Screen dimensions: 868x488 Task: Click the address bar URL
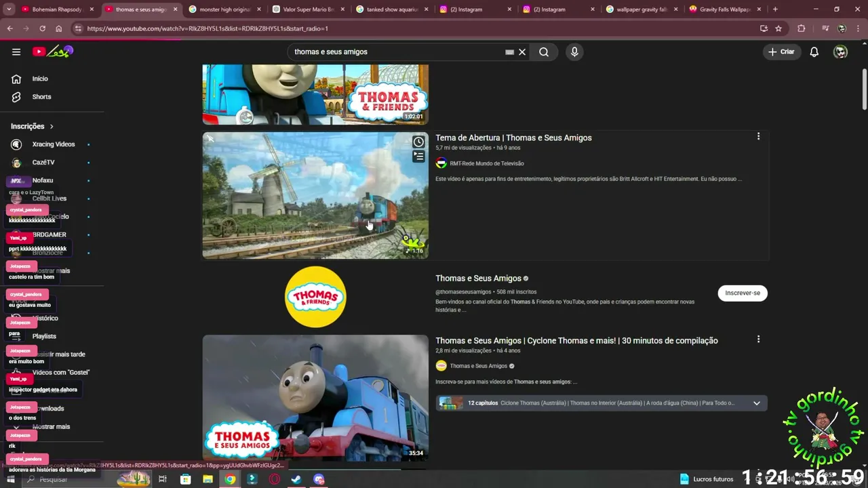tap(208, 28)
